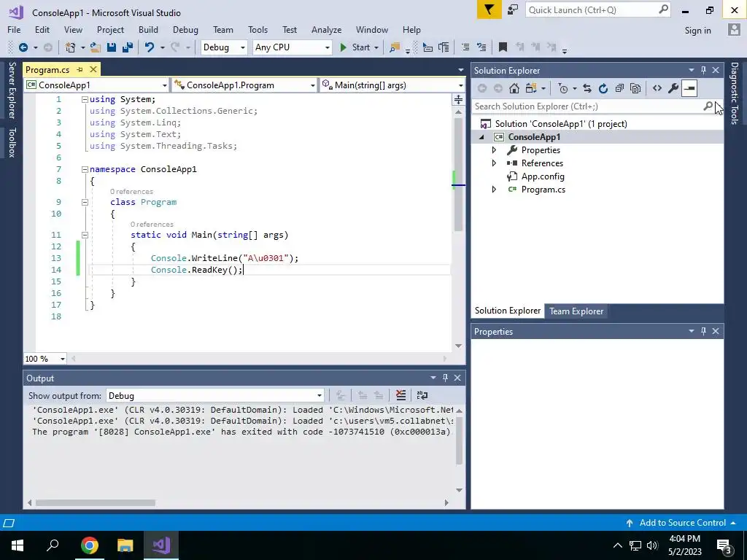Toggle Preview Selected Items button
Image resolution: width=747 pixels, height=560 pixels.
(689, 88)
